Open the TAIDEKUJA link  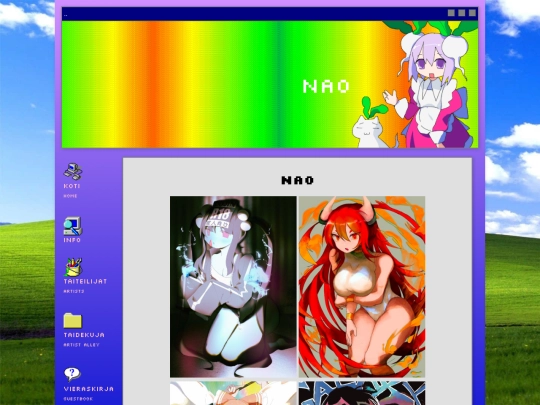(x=84, y=335)
